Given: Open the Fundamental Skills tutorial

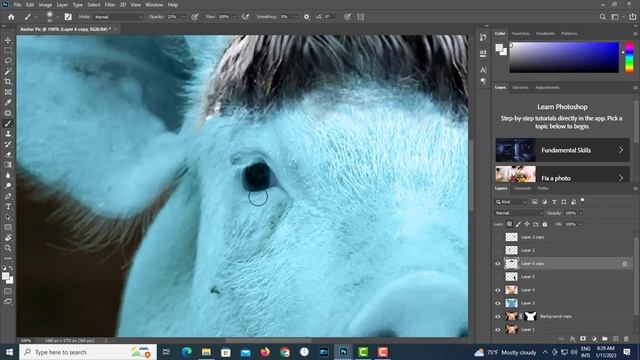Looking at the screenshot, I should click(562, 150).
